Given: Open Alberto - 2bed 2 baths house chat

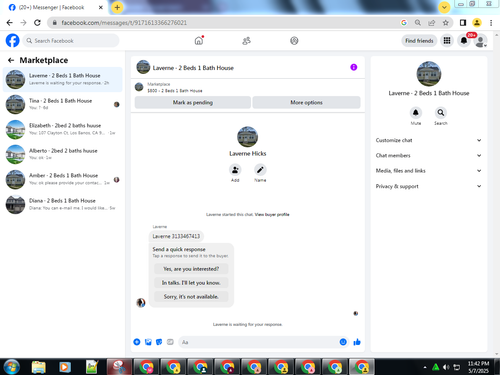Looking at the screenshot, I should point(63,154).
